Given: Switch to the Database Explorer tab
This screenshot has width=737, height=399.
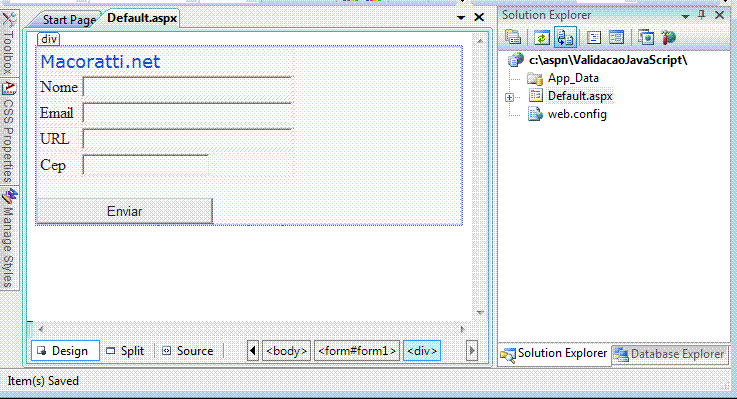Looking at the screenshot, I should (670, 354).
